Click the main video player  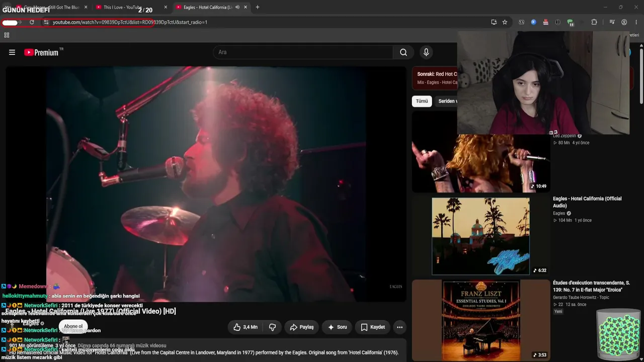point(206,184)
